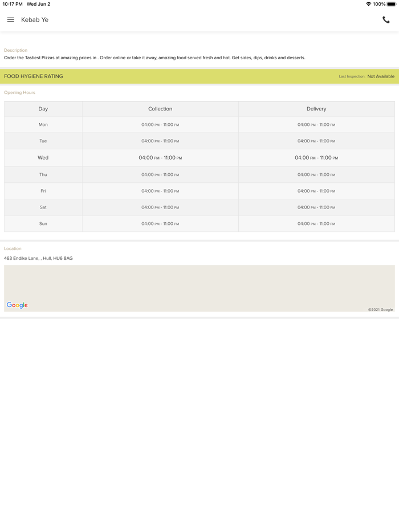Select the address 463 Endike Lane

tap(38, 258)
